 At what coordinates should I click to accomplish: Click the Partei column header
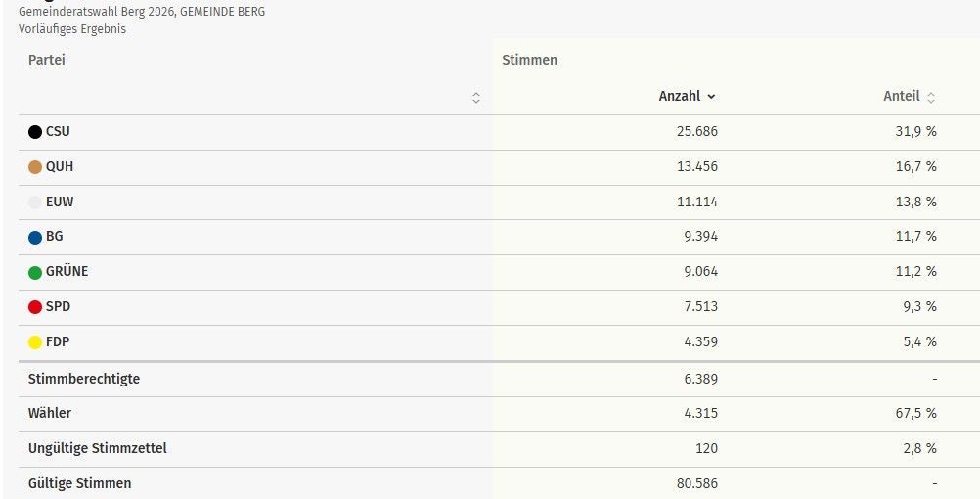coord(47,60)
